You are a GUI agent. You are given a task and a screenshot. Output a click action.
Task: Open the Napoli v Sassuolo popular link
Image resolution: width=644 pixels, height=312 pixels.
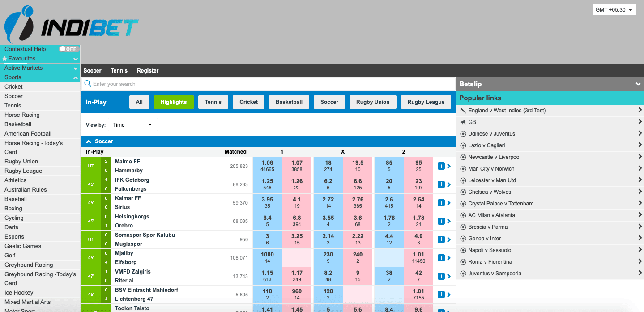(x=550, y=250)
